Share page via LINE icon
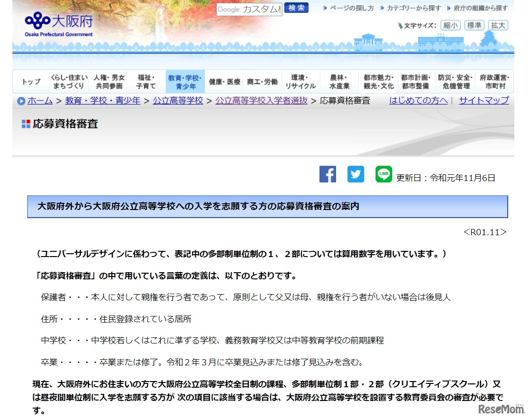Image resolution: width=531 pixels, height=420 pixels. (x=384, y=174)
